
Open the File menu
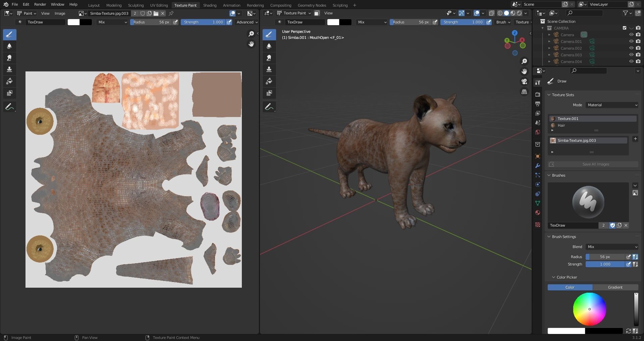coord(15,4)
